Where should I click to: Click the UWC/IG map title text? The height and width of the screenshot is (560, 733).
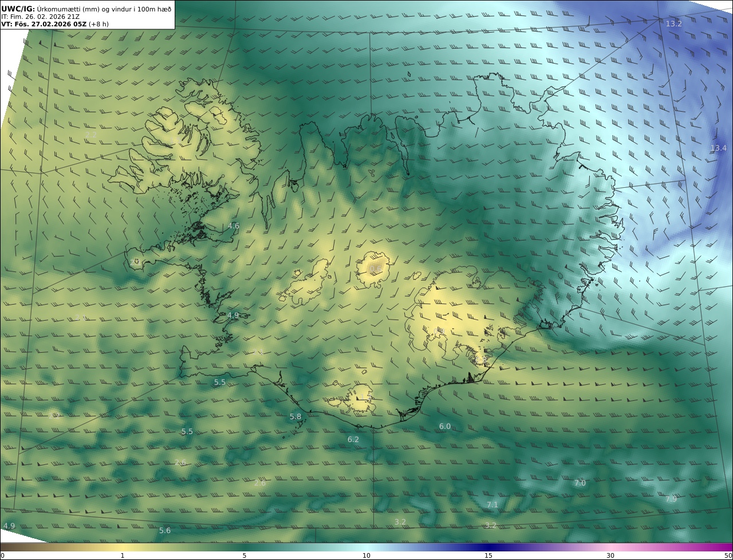(x=86, y=9)
